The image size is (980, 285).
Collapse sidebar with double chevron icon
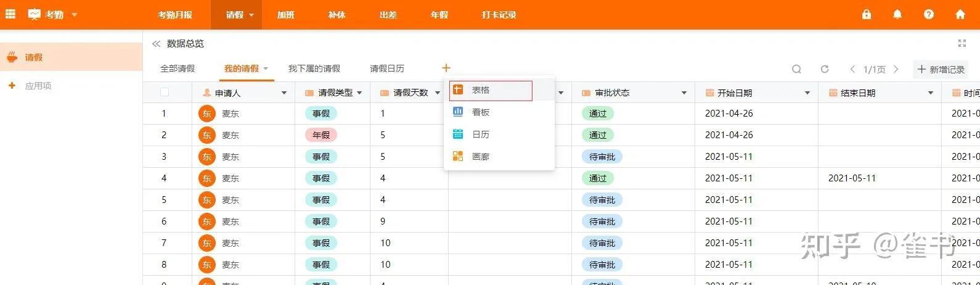coord(156,44)
